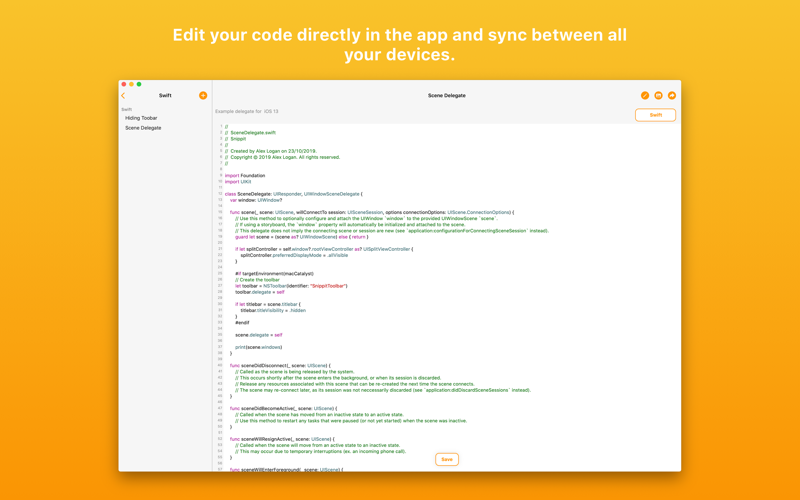Click the 'toolbar.delegate = self' line
800x500 pixels.
pos(260,292)
